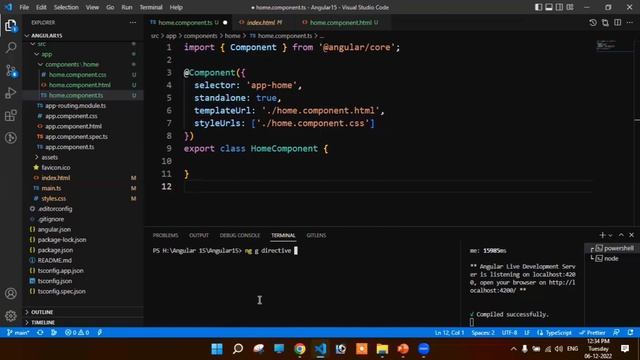Open the Help menu
This screenshot has width=640, height=360.
(x=176, y=7)
